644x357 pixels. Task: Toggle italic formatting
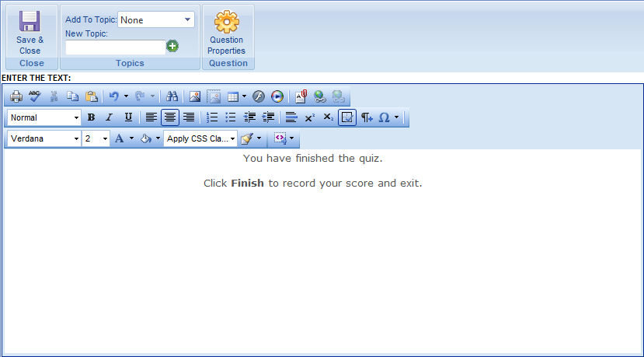[x=110, y=117]
